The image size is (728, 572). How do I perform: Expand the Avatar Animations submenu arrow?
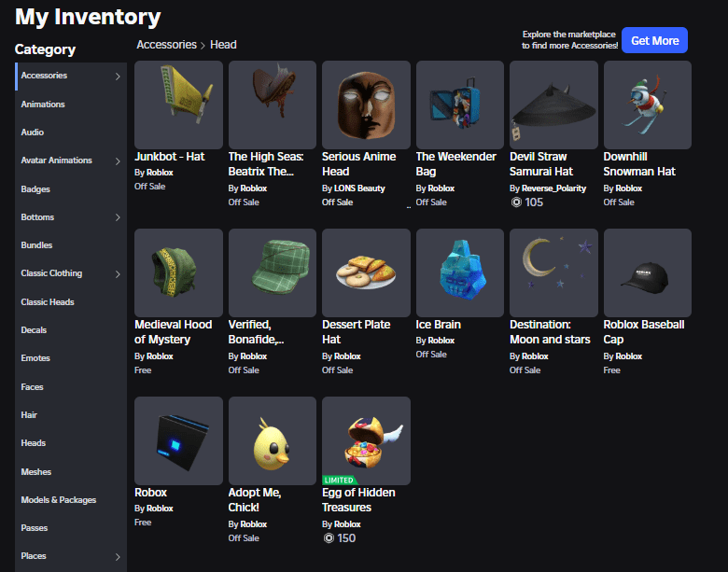click(118, 161)
